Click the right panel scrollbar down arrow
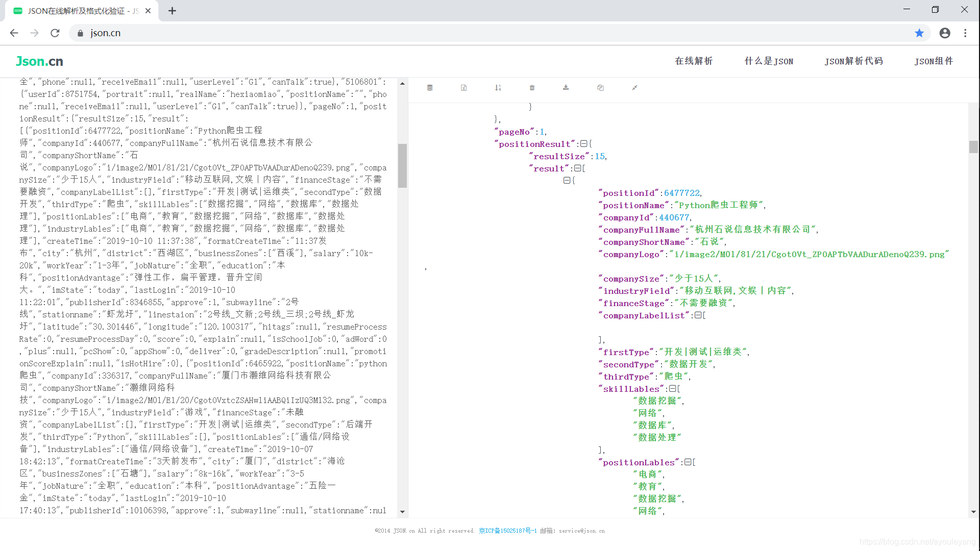Viewport: 980px width, 551px height. pyautogui.click(x=973, y=512)
